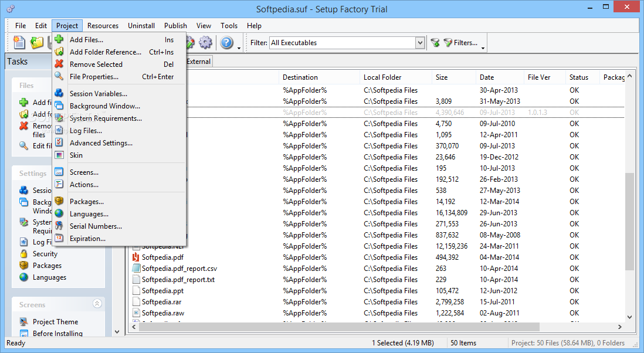This screenshot has width=644, height=353.
Task: Click the Background Window menu icon
Action: click(x=59, y=106)
